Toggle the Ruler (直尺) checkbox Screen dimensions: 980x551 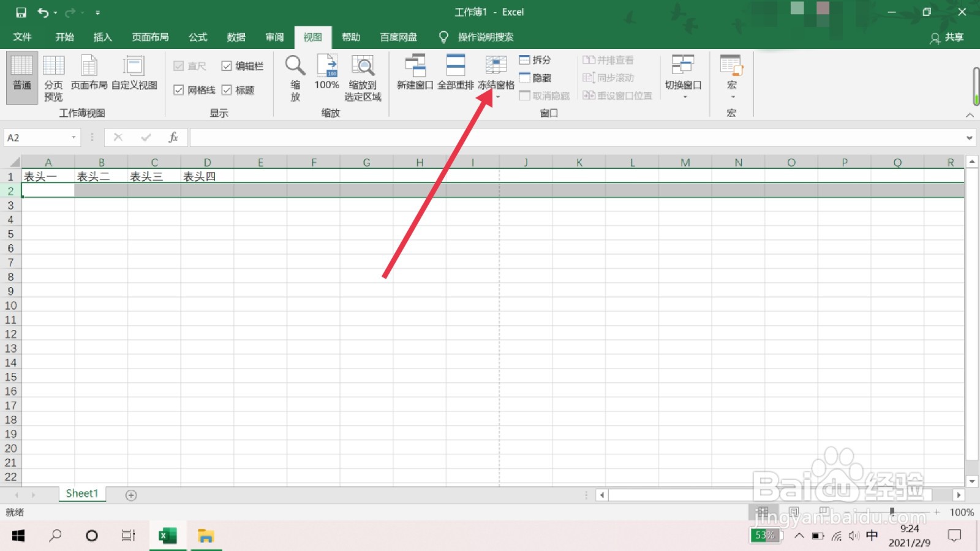click(179, 66)
